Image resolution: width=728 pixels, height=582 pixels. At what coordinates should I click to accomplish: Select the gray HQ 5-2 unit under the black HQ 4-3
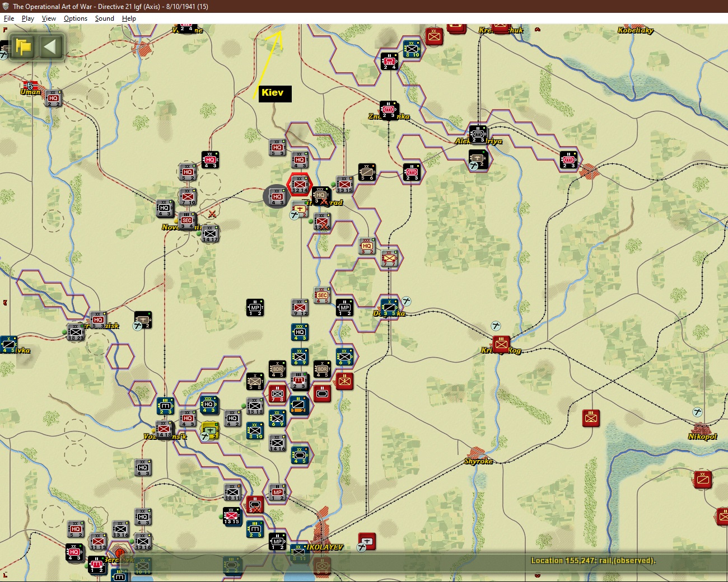(x=188, y=172)
